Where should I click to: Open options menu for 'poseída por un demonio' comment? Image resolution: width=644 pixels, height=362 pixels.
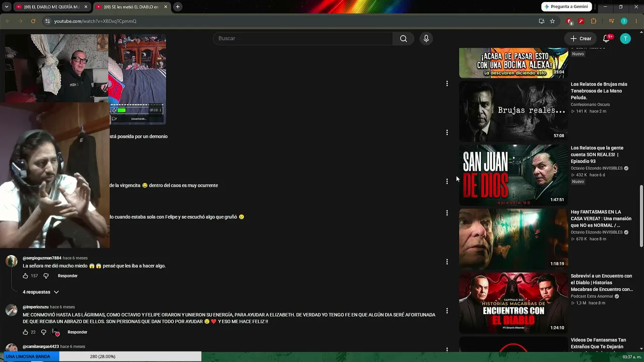(447, 133)
